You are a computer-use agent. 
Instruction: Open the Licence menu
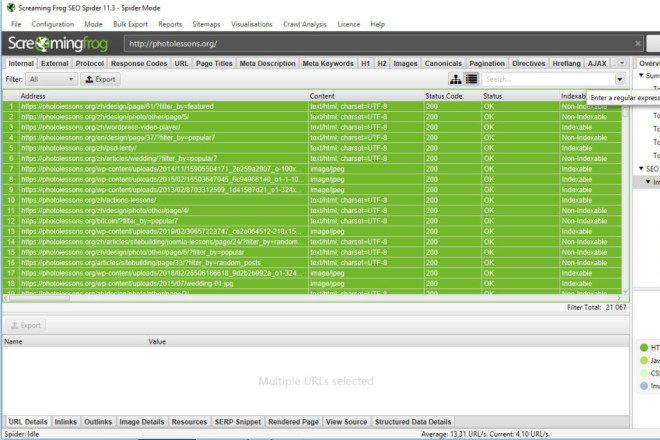349,24
